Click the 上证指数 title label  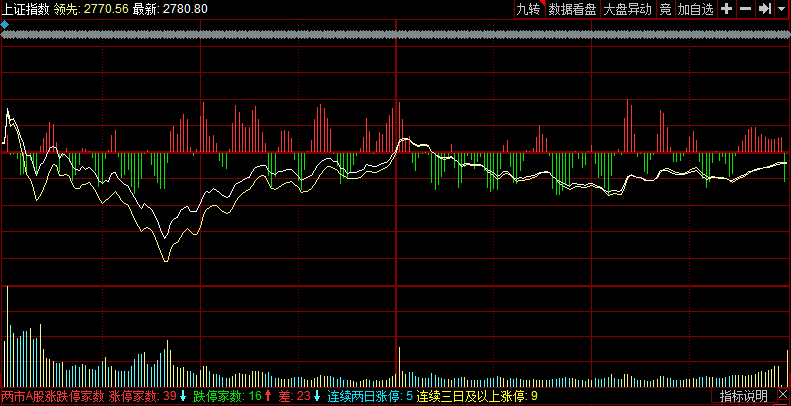coord(25,9)
